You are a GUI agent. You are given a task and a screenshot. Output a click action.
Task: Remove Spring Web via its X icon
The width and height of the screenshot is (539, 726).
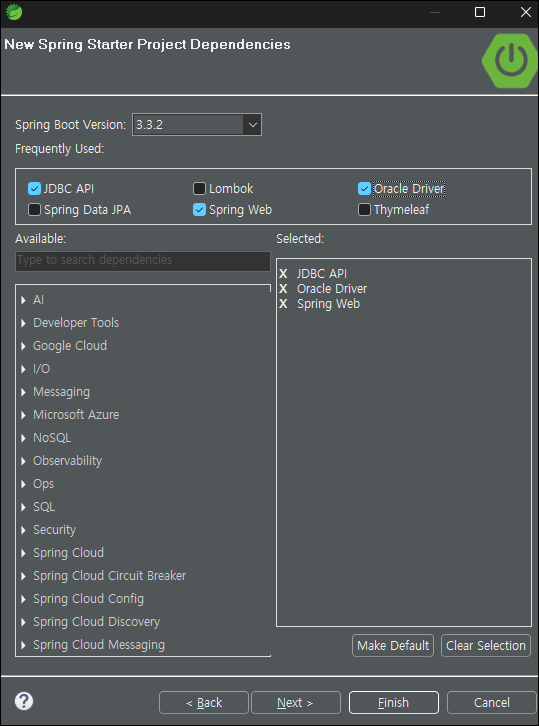pyautogui.click(x=283, y=304)
